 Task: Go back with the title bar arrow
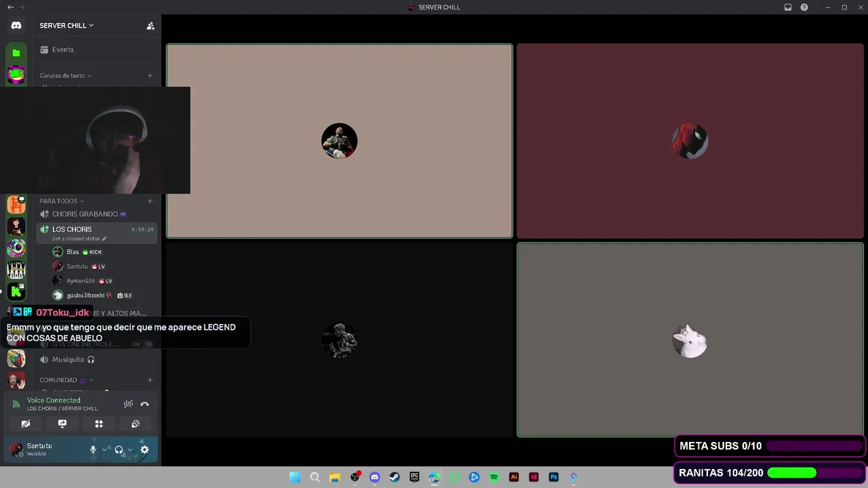click(x=10, y=7)
